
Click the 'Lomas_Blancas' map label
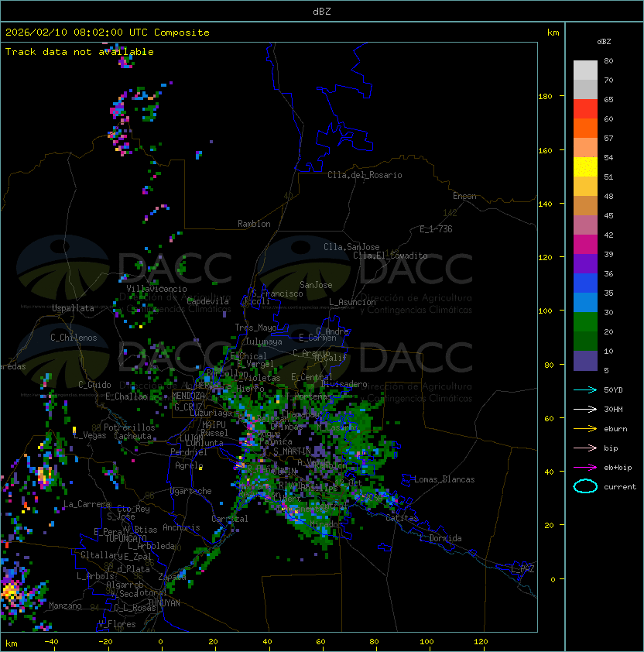pyautogui.click(x=444, y=479)
